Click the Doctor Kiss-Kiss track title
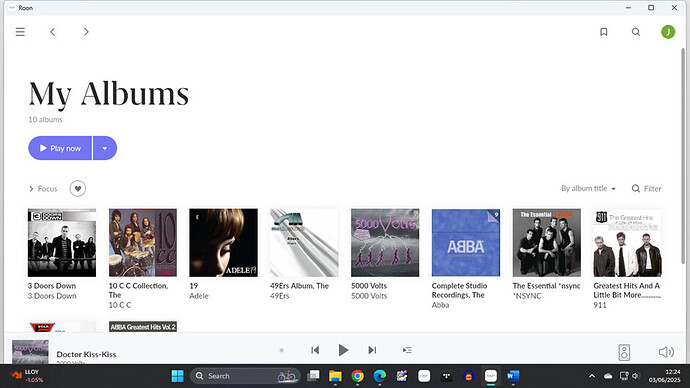The width and height of the screenshot is (690, 388). click(86, 354)
